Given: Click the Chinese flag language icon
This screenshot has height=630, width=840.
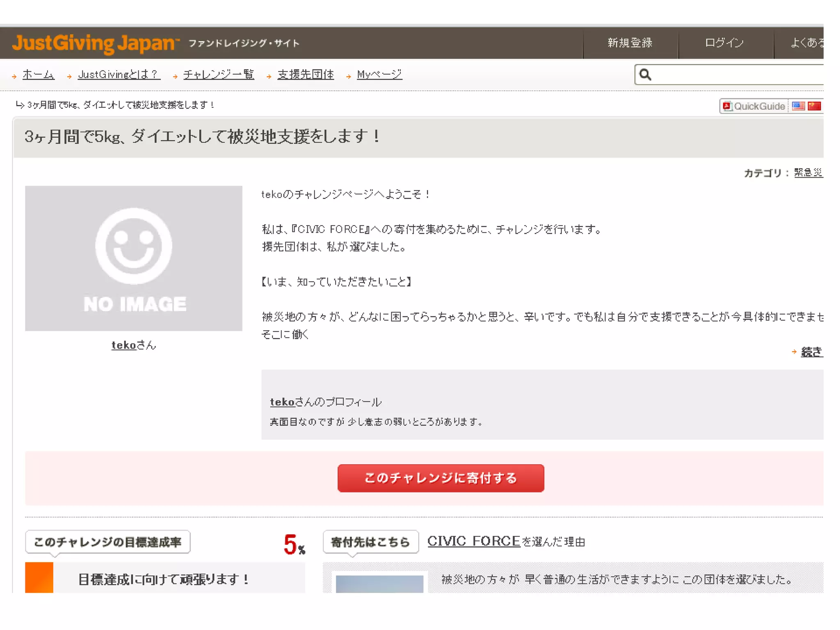Looking at the screenshot, I should (814, 106).
